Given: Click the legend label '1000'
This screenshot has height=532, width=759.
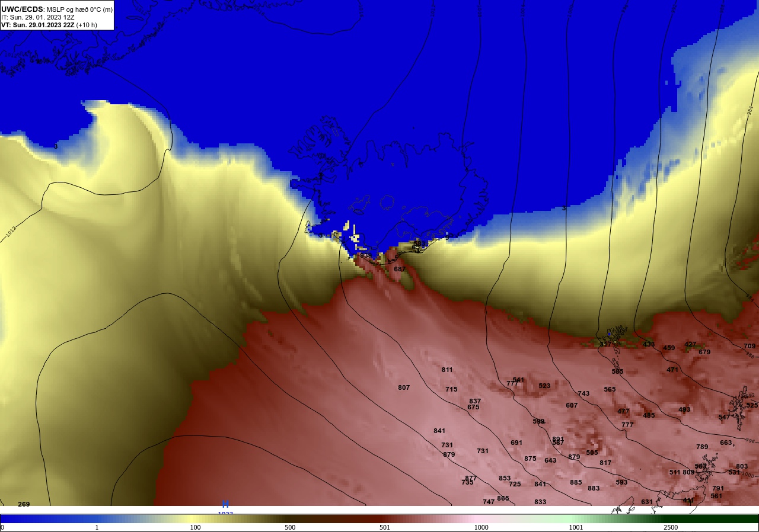Looking at the screenshot, I should coord(481,527).
